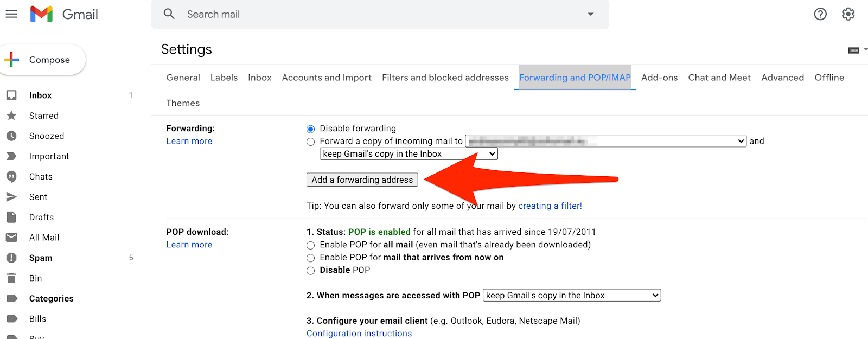Open forwarding keep Gmail's copy dropdown

409,154
